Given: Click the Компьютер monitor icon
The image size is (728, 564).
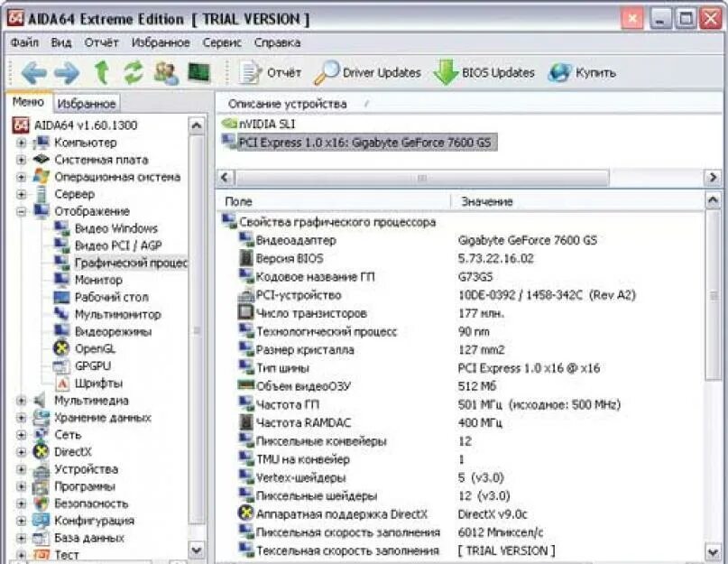Looking at the screenshot, I should [41, 143].
